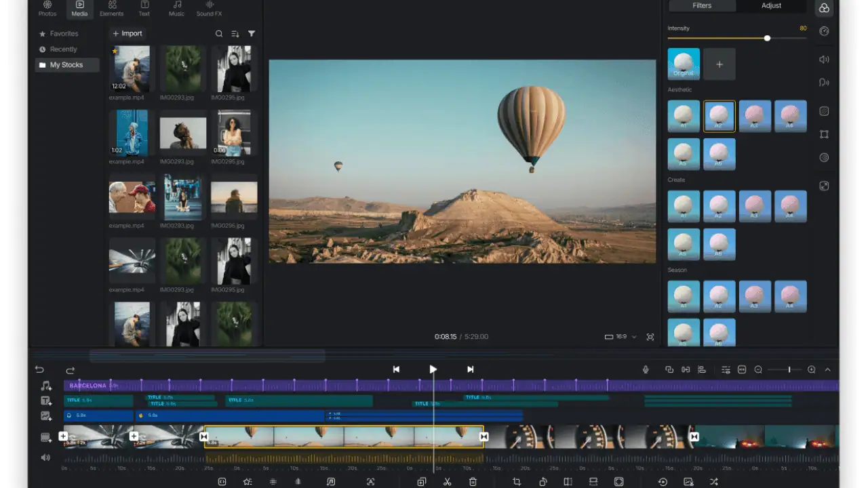Zoom in the timeline with plus magnifier
868x488 pixels.
coord(812,369)
